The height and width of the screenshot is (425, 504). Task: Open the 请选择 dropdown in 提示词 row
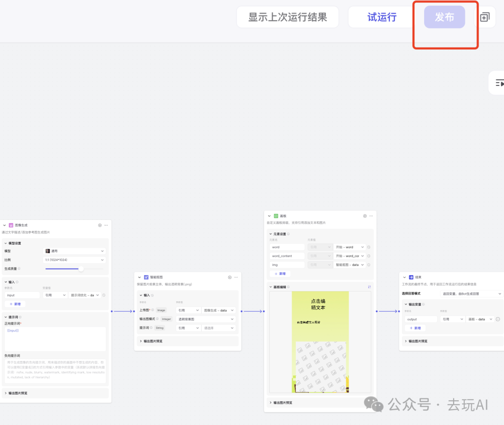click(219, 328)
